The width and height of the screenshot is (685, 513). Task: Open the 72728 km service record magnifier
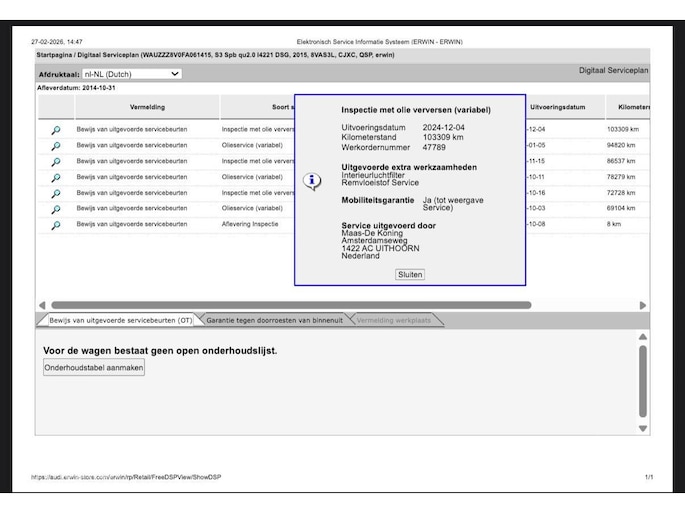coord(56,193)
